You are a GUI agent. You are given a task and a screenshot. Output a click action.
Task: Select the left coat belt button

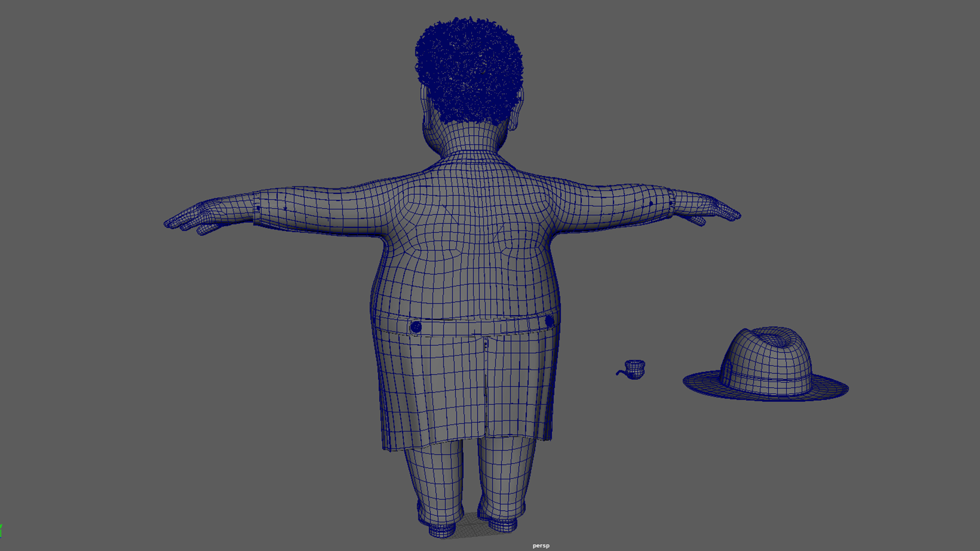coord(415,327)
